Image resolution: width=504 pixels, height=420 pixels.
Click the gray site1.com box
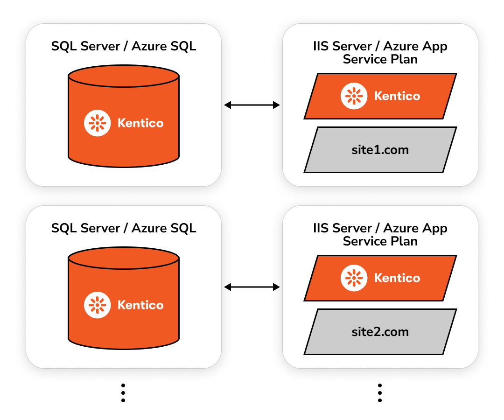click(380, 150)
